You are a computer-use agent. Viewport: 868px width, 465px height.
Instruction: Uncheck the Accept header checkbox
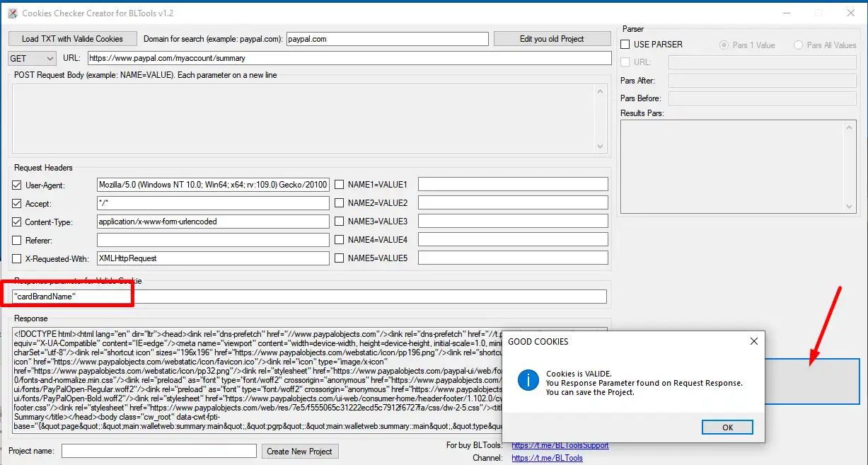point(17,203)
